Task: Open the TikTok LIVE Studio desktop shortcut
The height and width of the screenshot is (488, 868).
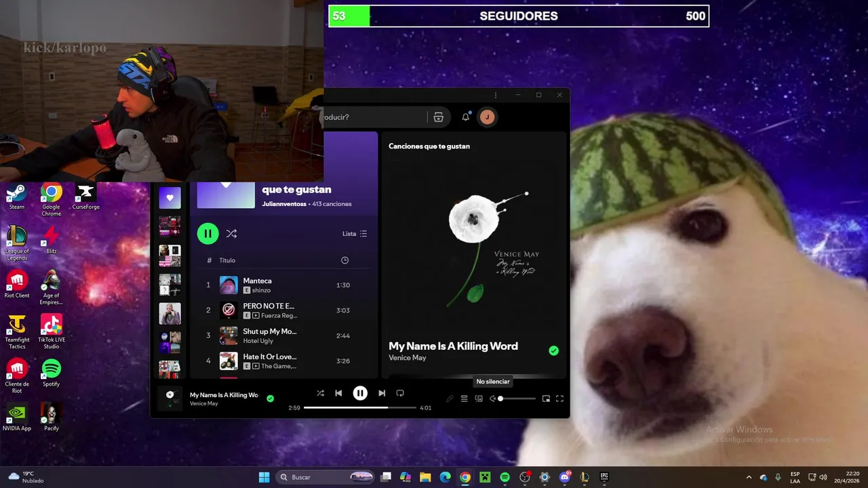Action: 51,332
